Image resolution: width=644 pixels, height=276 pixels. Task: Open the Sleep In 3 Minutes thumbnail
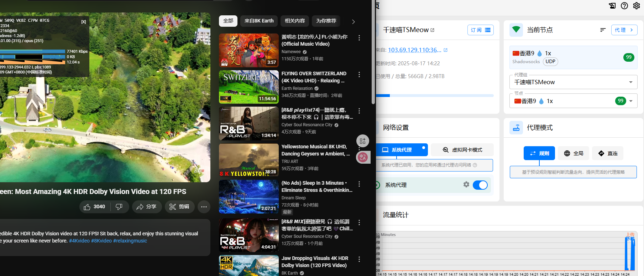249,197
